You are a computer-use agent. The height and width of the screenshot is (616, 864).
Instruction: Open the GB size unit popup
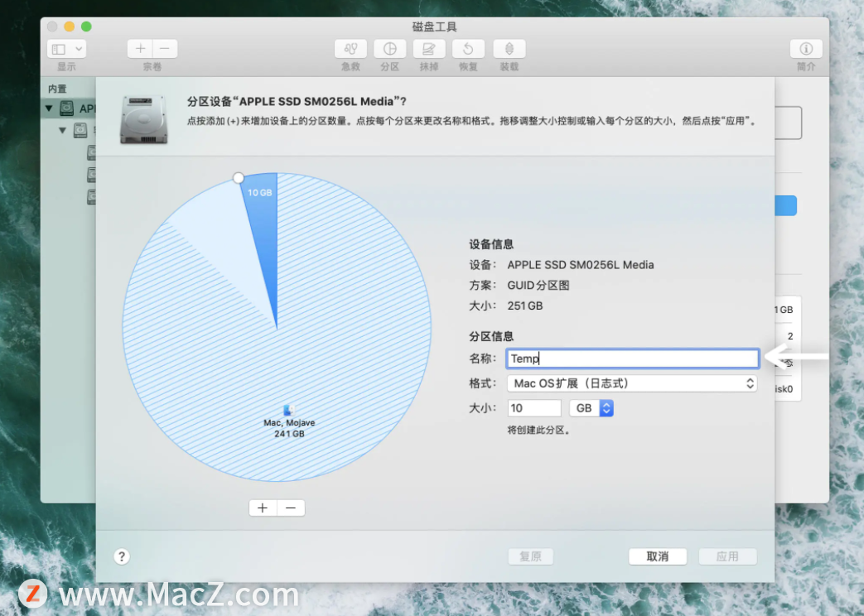coord(591,408)
